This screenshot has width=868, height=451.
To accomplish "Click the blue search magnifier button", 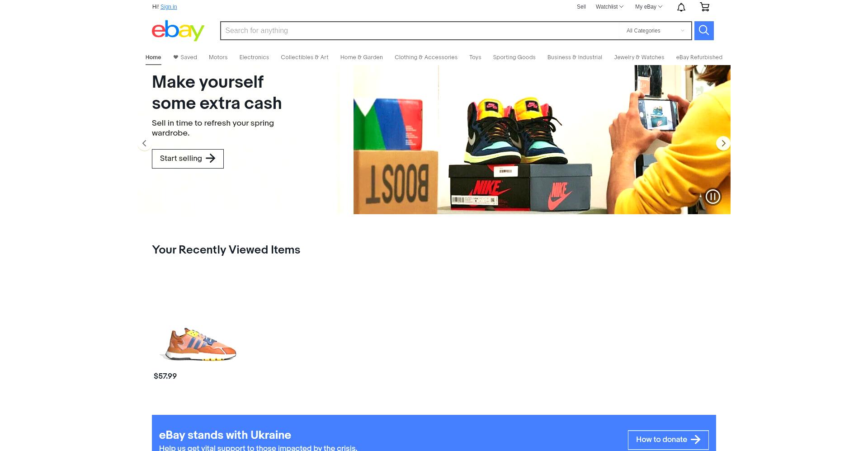I will click(x=704, y=31).
